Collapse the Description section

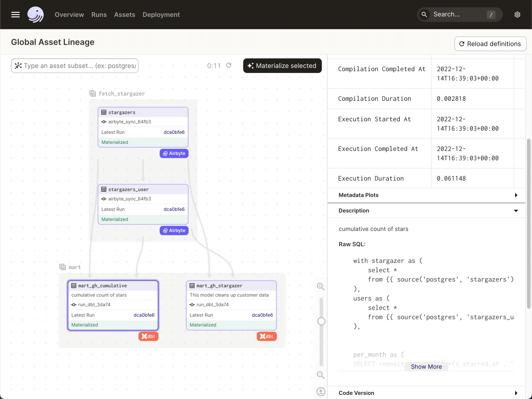pyautogui.click(x=516, y=211)
